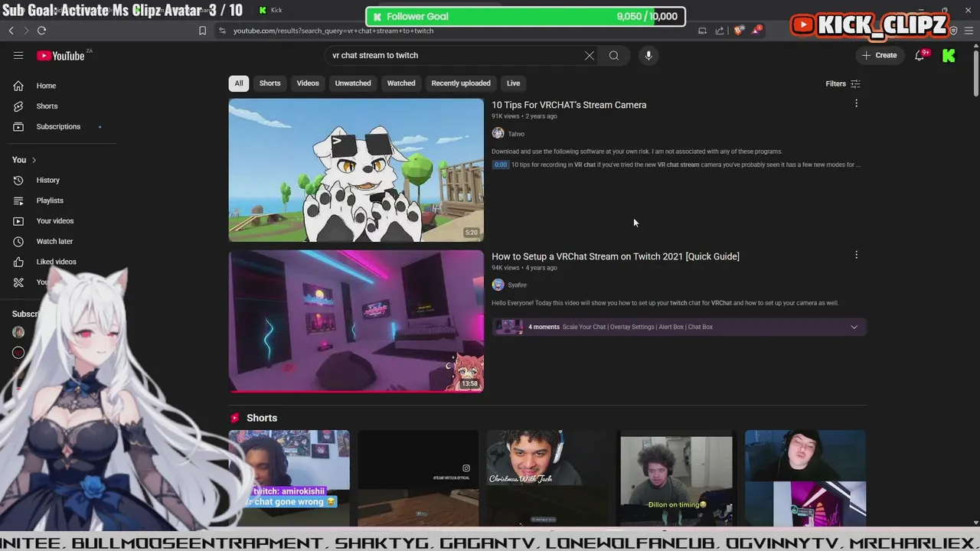Run search with magnifying glass button

614,55
